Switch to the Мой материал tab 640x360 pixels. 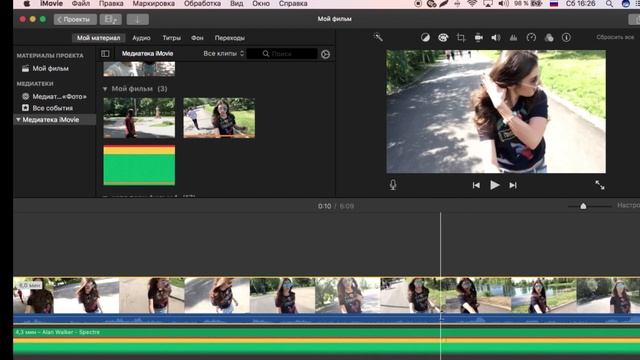[98, 38]
